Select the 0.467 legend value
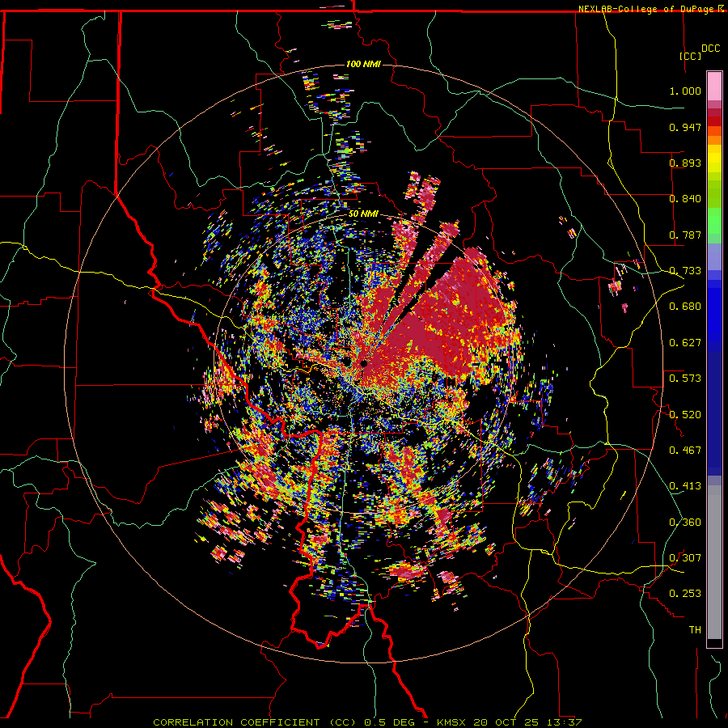This screenshot has width=728, height=728. [685, 451]
